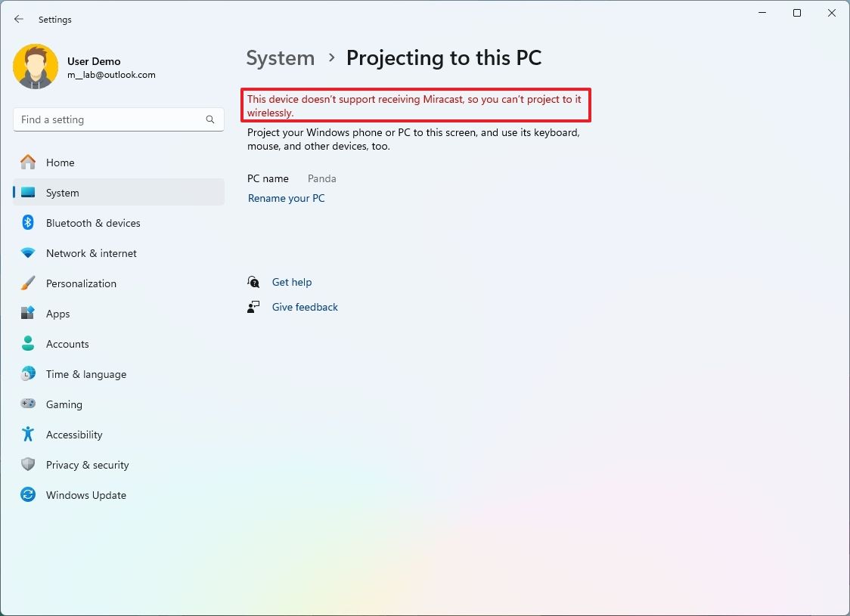Open Time & language settings
This screenshot has width=850, height=616.
[85, 374]
